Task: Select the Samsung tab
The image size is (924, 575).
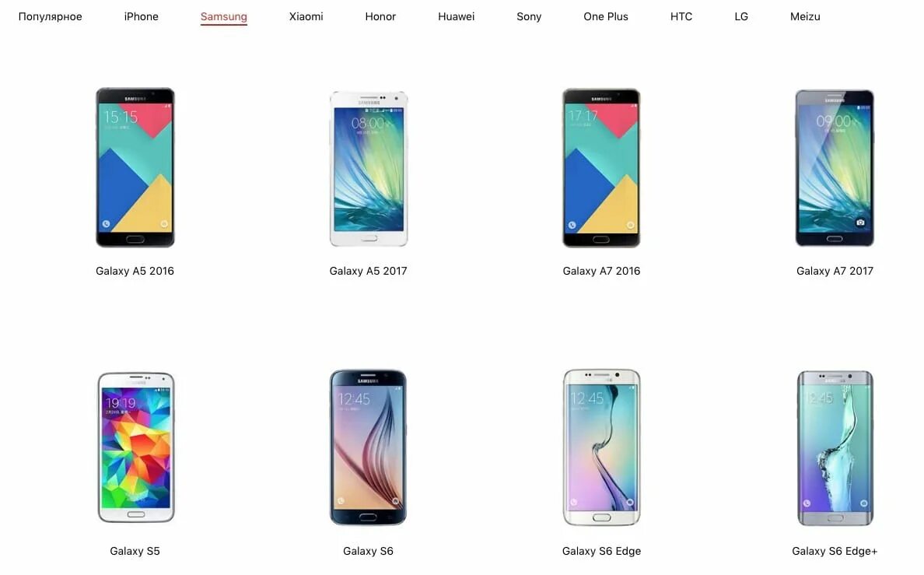Action: click(x=223, y=16)
